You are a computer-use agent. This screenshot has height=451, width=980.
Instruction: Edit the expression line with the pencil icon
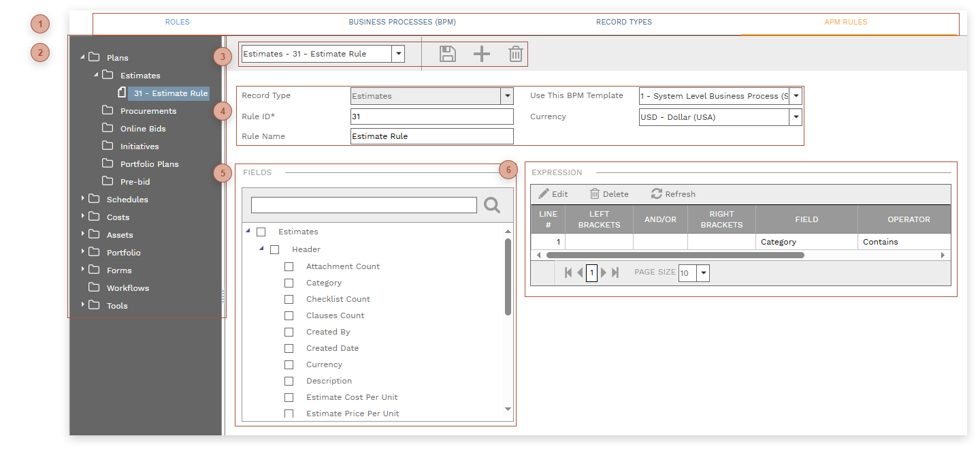point(553,193)
